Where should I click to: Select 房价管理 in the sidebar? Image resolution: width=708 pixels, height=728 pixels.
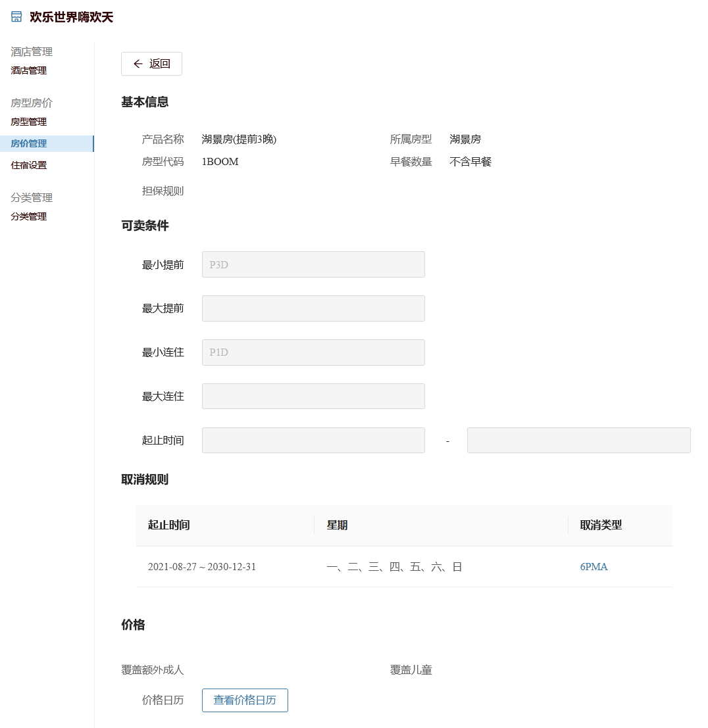pos(29,143)
